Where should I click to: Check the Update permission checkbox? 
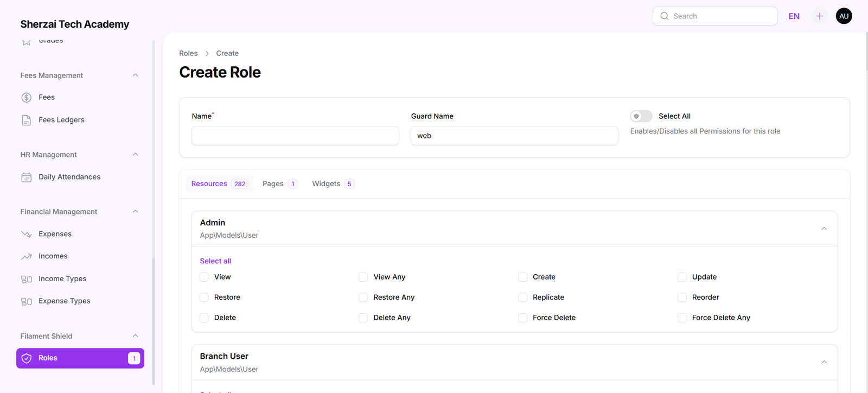pyautogui.click(x=682, y=277)
